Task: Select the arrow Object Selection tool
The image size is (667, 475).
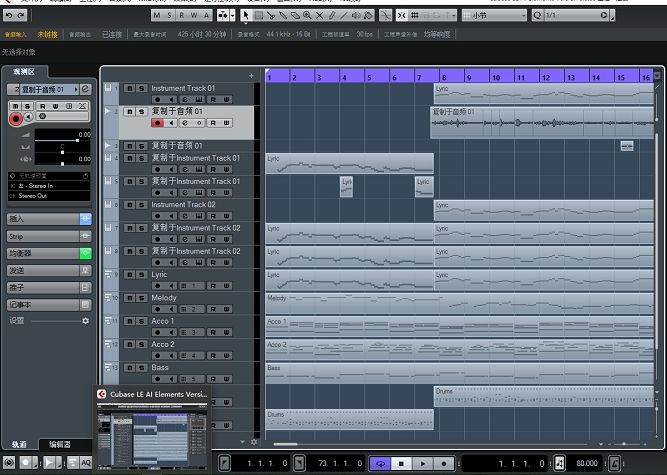Action: point(246,16)
